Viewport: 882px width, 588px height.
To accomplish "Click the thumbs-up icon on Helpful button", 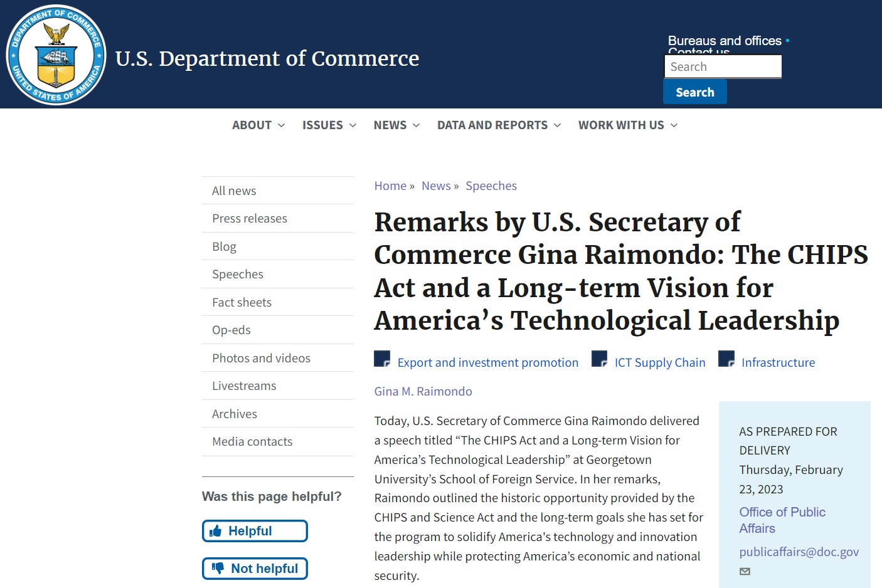I will 216,532.
